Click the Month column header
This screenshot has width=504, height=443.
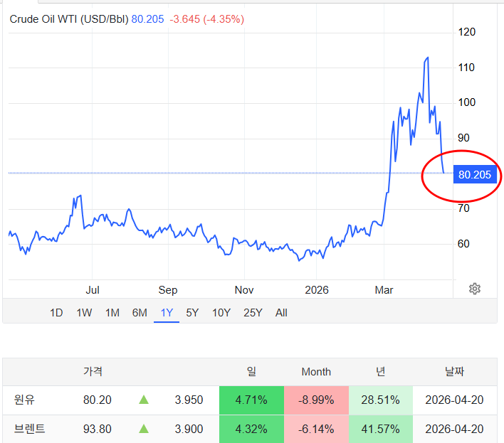(x=316, y=371)
